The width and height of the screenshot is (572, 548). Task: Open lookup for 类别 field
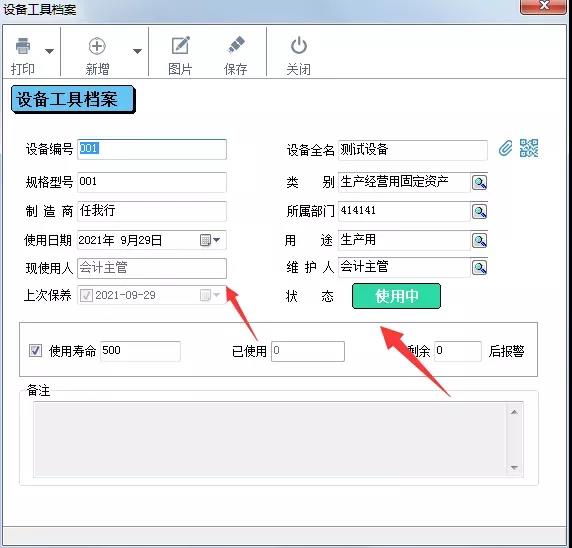point(479,182)
